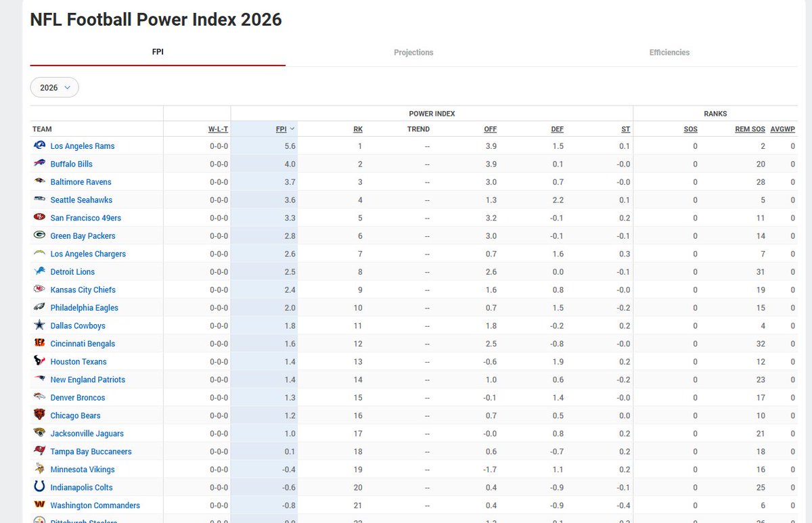
Task: Click the Chicago Bears team logo
Action: tap(39, 415)
